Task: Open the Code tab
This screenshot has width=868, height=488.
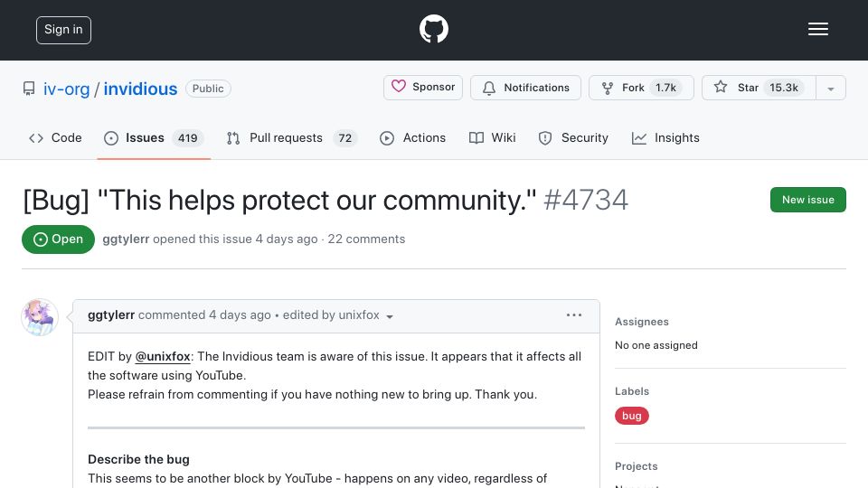Action: tap(55, 137)
